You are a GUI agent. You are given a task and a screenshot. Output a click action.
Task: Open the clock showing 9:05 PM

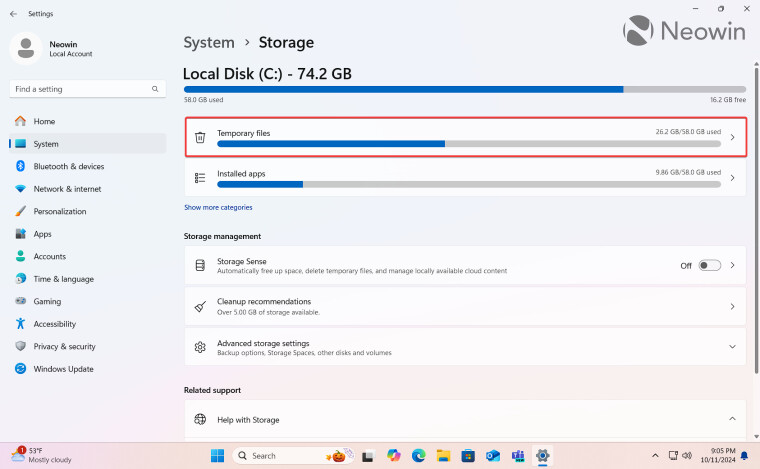click(718, 455)
